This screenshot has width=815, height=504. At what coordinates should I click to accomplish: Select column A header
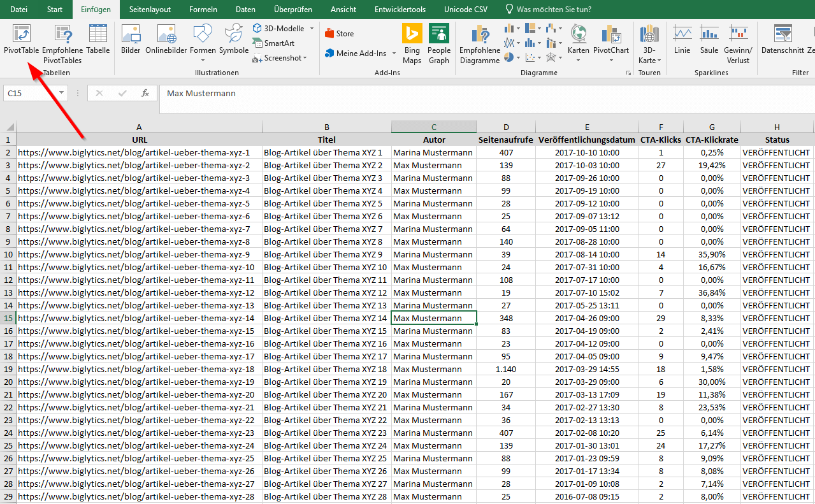coord(139,127)
